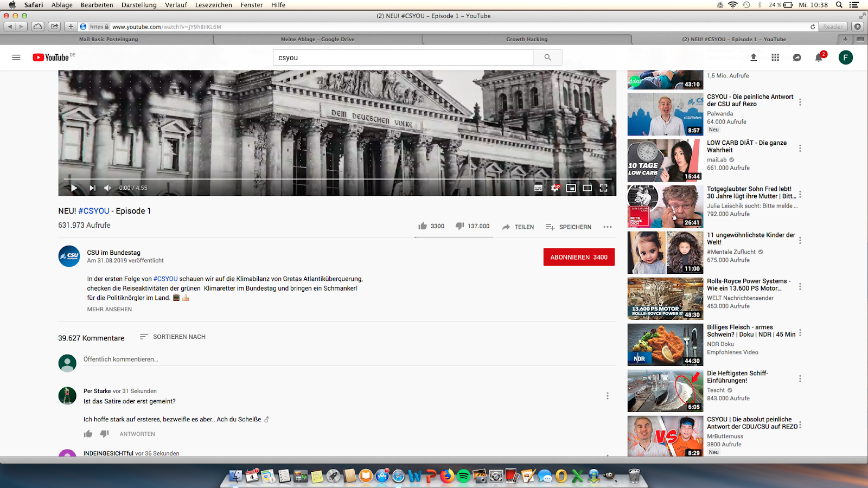Open the #CSYOU hashtag in video title
868x488 pixels.
pos(94,211)
